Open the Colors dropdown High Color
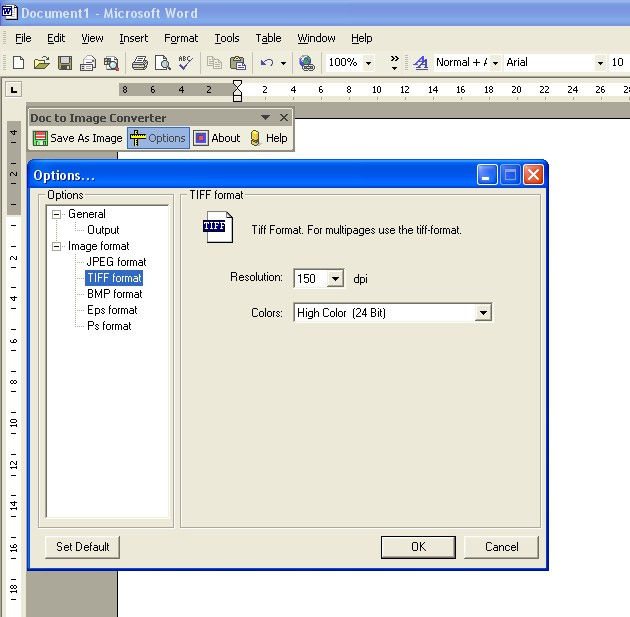630x617 pixels. 483,313
